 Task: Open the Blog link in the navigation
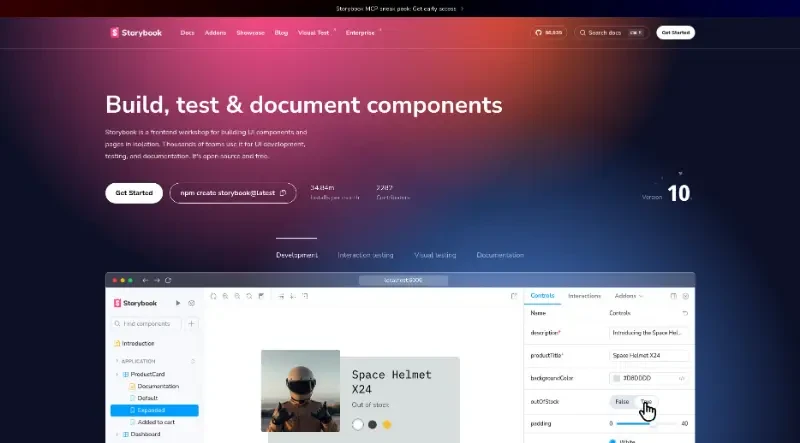point(281,32)
